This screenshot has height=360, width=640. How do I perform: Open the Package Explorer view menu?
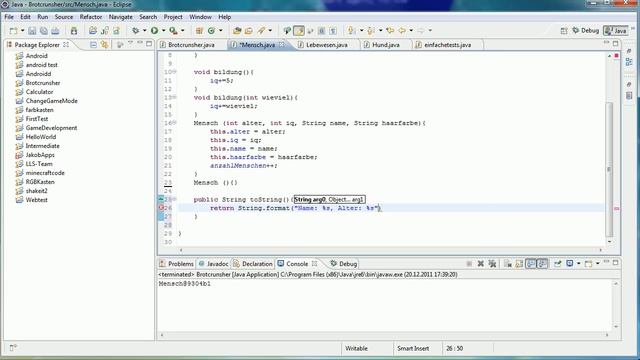pos(130,43)
